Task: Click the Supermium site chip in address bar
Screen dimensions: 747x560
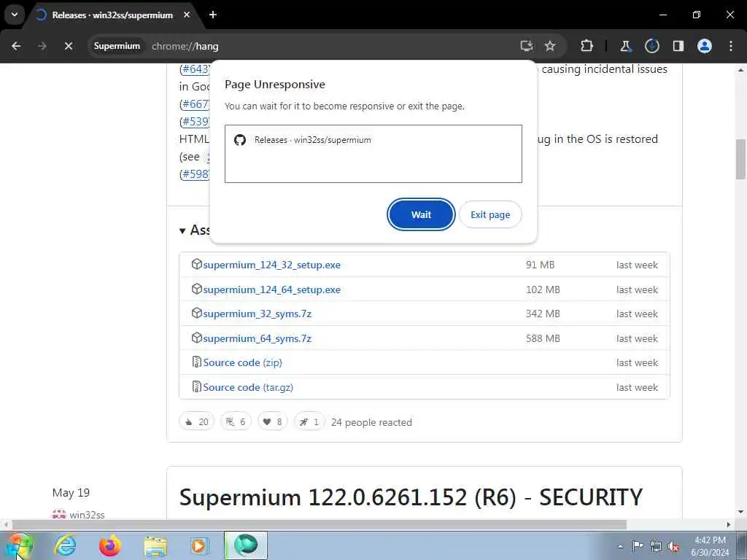Action: [x=117, y=46]
